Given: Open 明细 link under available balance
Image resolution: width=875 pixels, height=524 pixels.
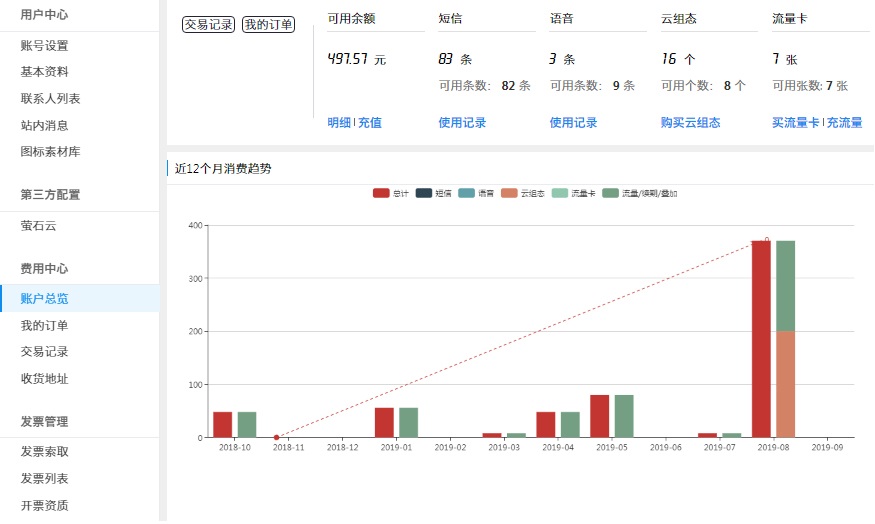Looking at the screenshot, I should point(339,123).
